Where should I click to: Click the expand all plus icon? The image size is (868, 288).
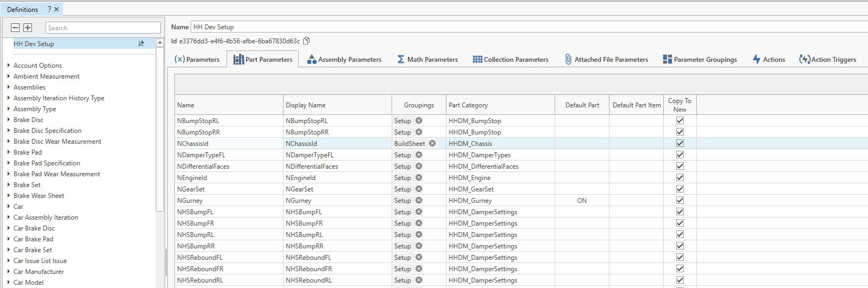pyautogui.click(x=28, y=28)
